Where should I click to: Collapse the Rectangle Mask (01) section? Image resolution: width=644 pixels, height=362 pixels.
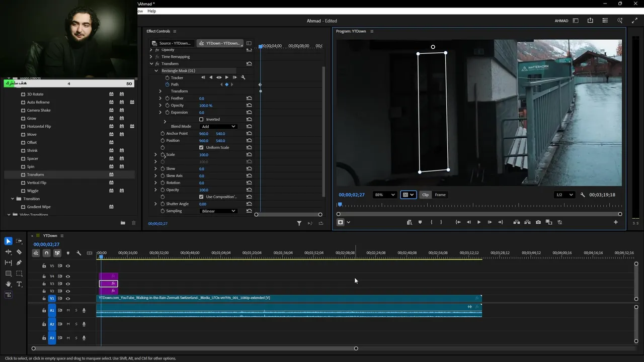coord(156,71)
